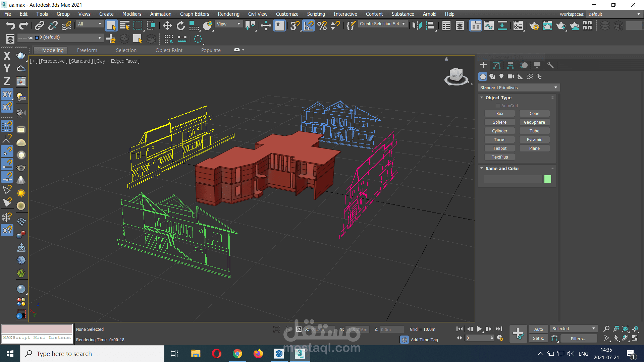Switch to the Freeform ribbon tab
The image size is (644, 362).
coord(87,50)
